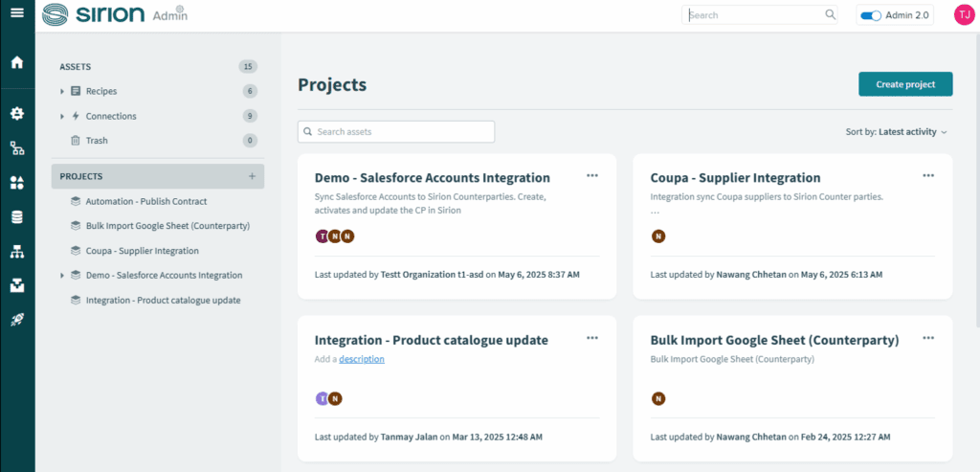Open Coupa - Supplier Integration in sidebar
This screenshot has height=472, width=980.
tap(143, 251)
